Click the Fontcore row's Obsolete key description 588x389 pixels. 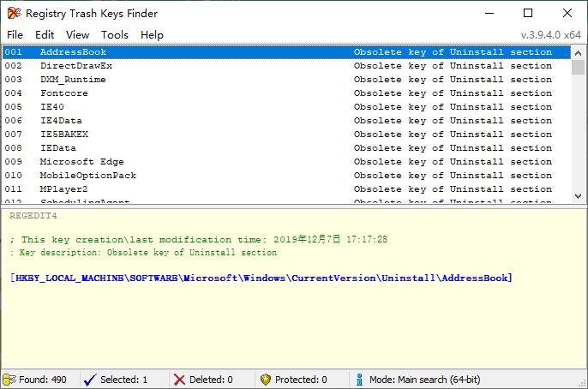tap(453, 93)
